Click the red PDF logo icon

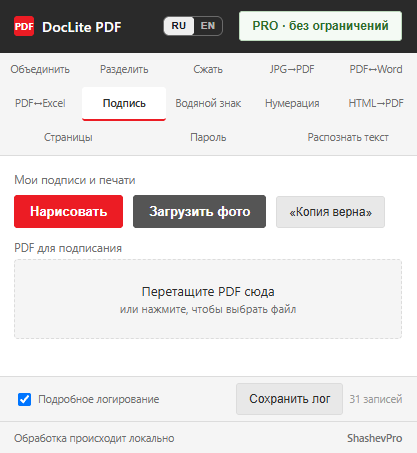(x=24, y=26)
